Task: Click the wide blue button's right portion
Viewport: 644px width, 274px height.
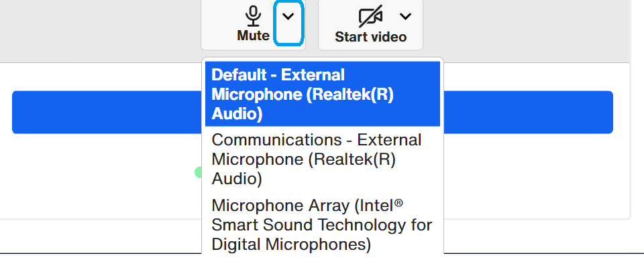Action: [528, 112]
